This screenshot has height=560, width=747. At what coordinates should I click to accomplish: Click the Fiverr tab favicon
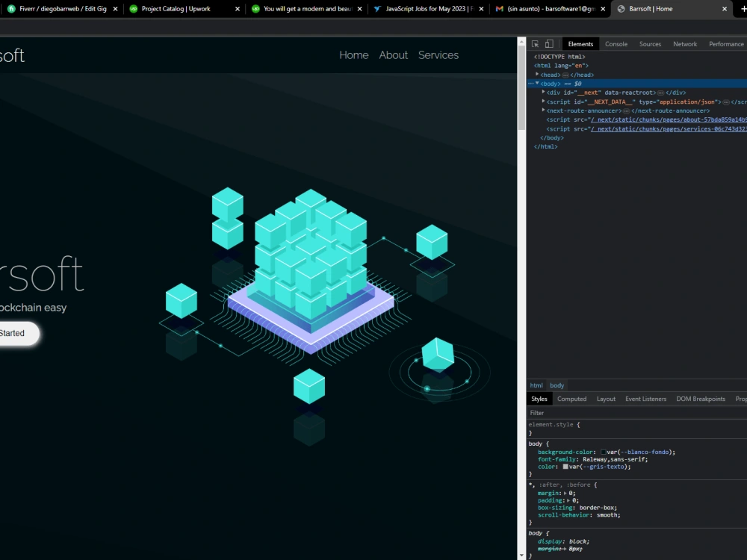tap(11, 8)
